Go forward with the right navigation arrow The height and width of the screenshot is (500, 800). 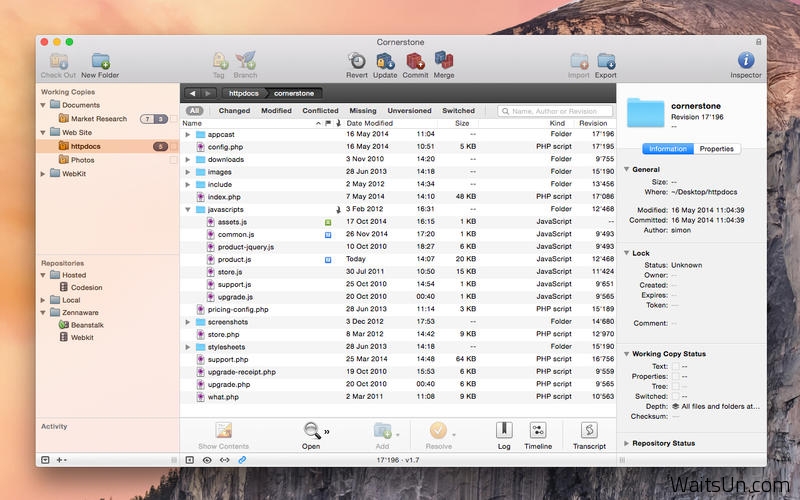click(208, 93)
